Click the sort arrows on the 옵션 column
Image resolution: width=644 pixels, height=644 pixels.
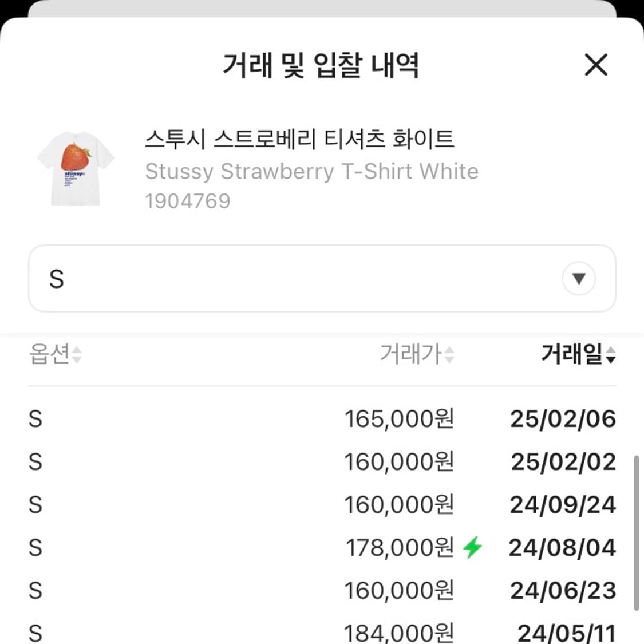[x=76, y=355]
